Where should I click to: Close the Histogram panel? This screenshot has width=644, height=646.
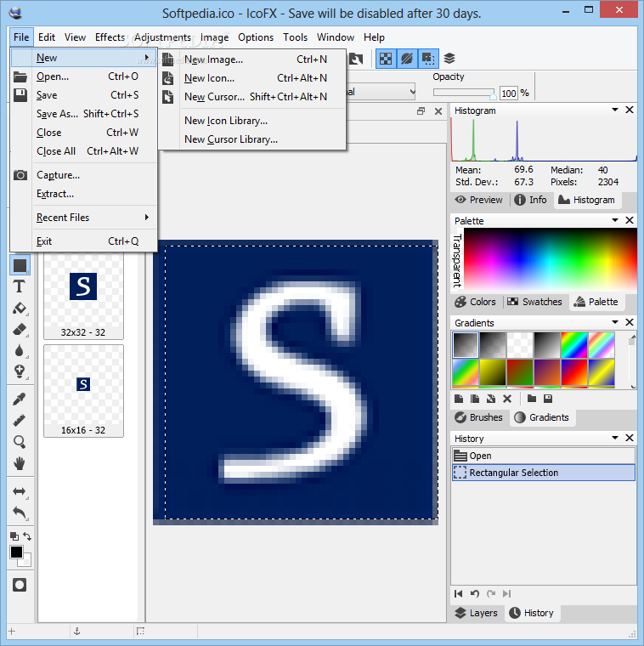click(x=630, y=110)
